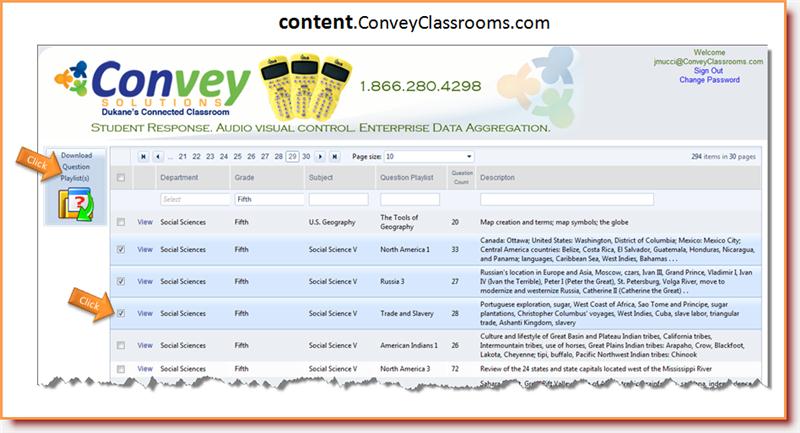This screenshot has height=433, width=800.
Task: Go to page 22
Action: 196,157
